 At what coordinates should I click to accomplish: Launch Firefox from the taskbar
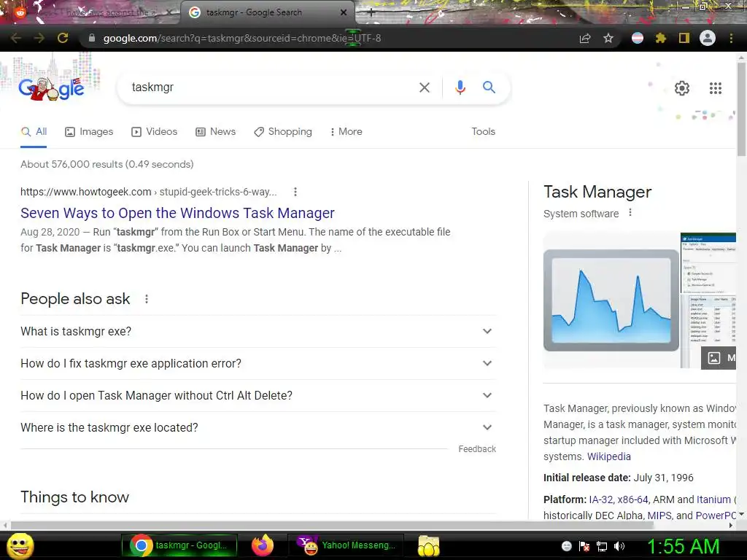pos(263,545)
